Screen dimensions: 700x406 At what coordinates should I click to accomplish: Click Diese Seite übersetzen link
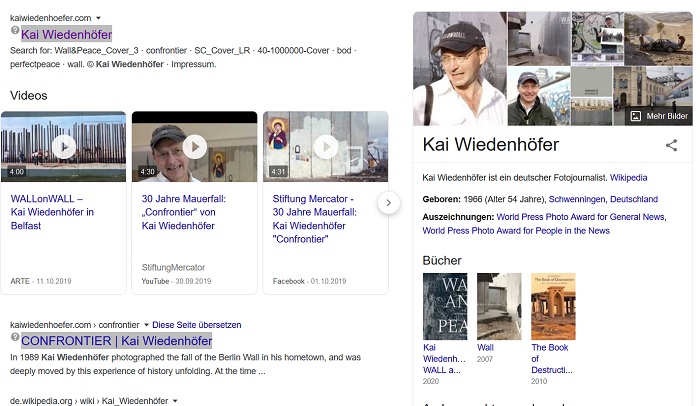point(197,325)
